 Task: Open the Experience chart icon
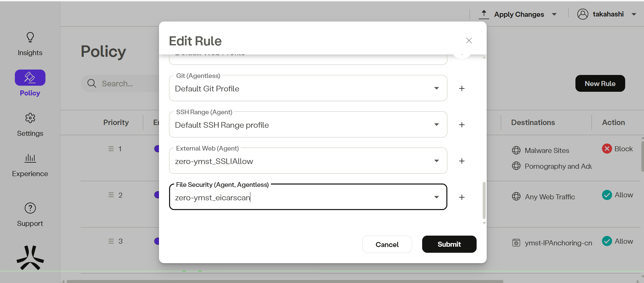[30, 158]
